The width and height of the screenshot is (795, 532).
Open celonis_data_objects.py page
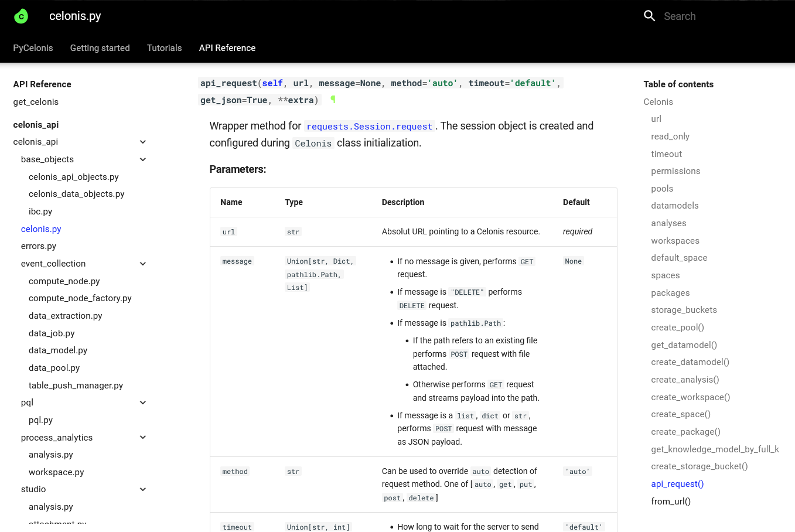[77, 194]
